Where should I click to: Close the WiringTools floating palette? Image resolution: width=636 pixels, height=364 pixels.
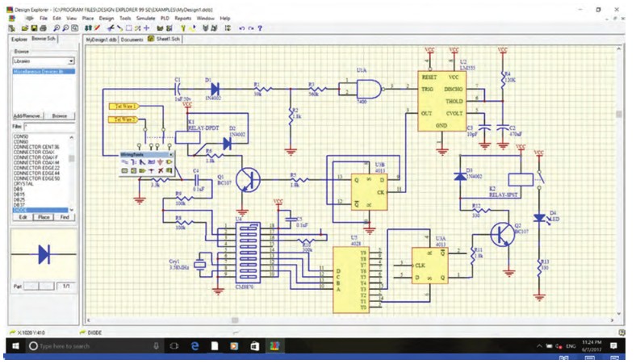click(171, 155)
